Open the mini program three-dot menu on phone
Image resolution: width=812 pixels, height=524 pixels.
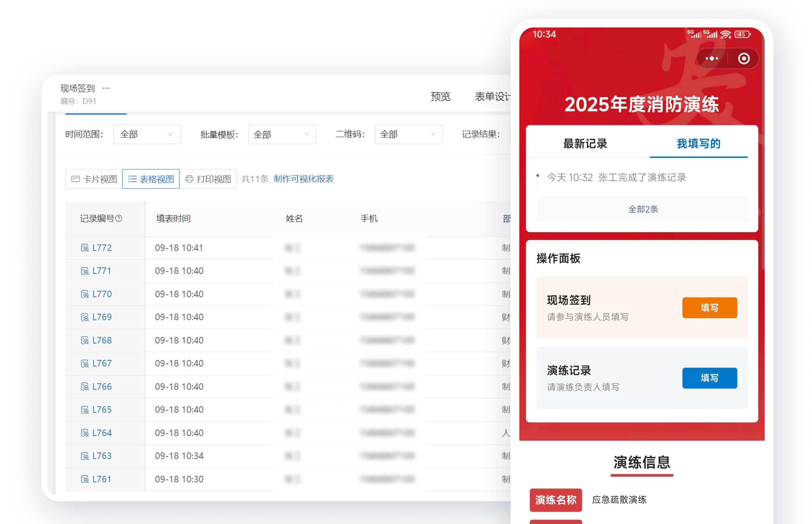[712, 58]
